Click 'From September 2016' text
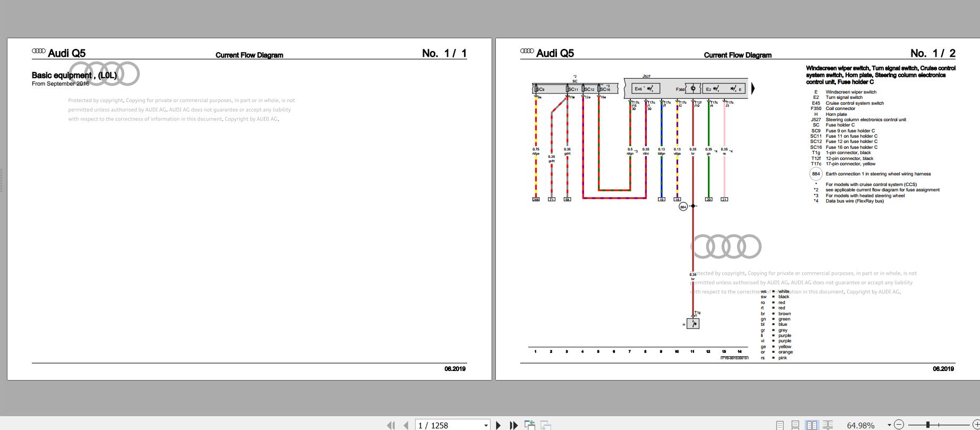 coord(61,83)
